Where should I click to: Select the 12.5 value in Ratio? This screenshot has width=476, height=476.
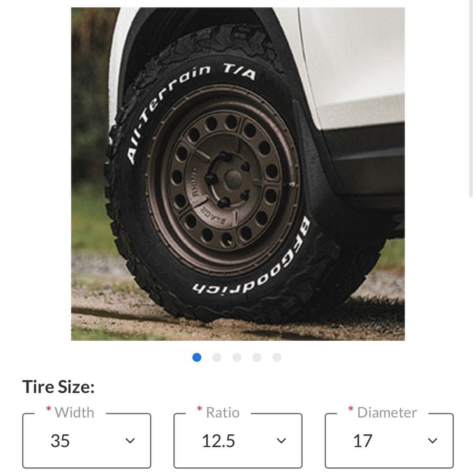pos(218,441)
